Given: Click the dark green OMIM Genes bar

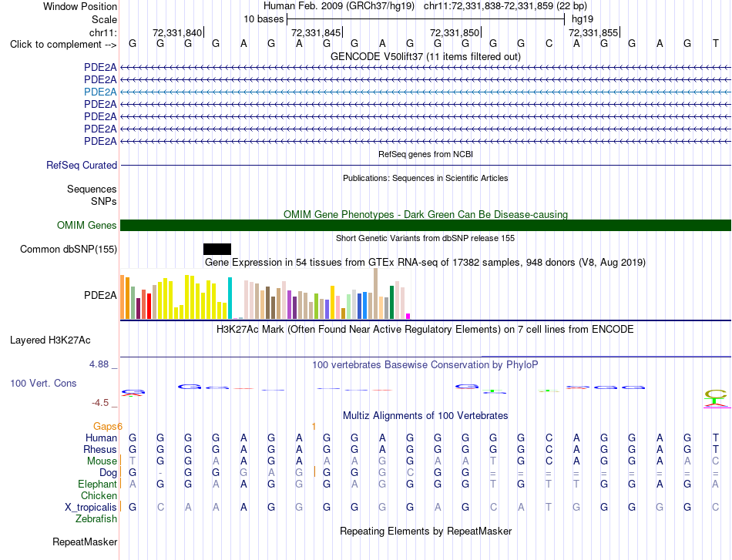Looking at the screenshot, I should pos(425,226).
